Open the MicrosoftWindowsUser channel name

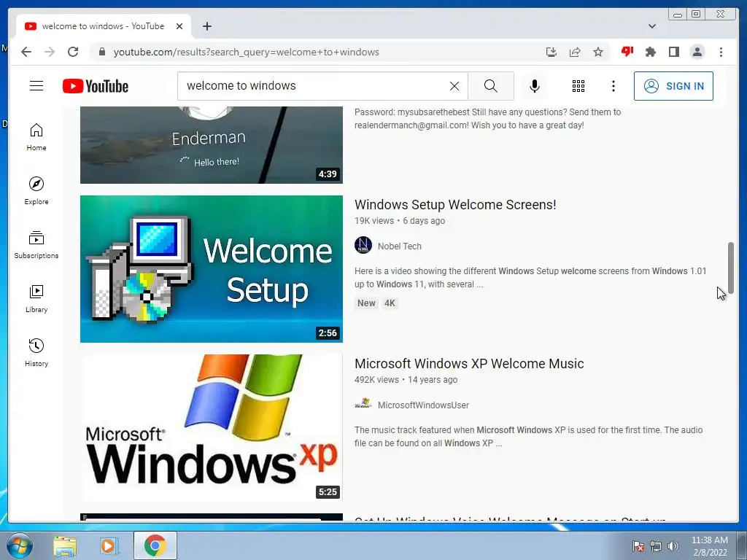point(423,405)
